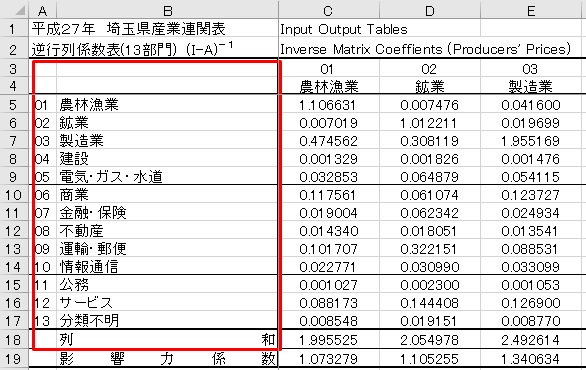Select row 10 header
The width and height of the screenshot is (586, 370).
coord(14,195)
